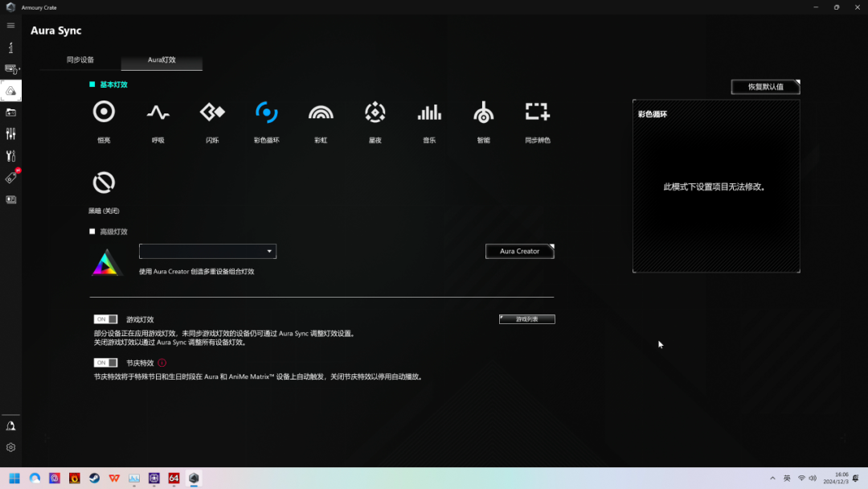Open the game library icon in sidebar
Screen dimensions: 868x489
pos(10,113)
